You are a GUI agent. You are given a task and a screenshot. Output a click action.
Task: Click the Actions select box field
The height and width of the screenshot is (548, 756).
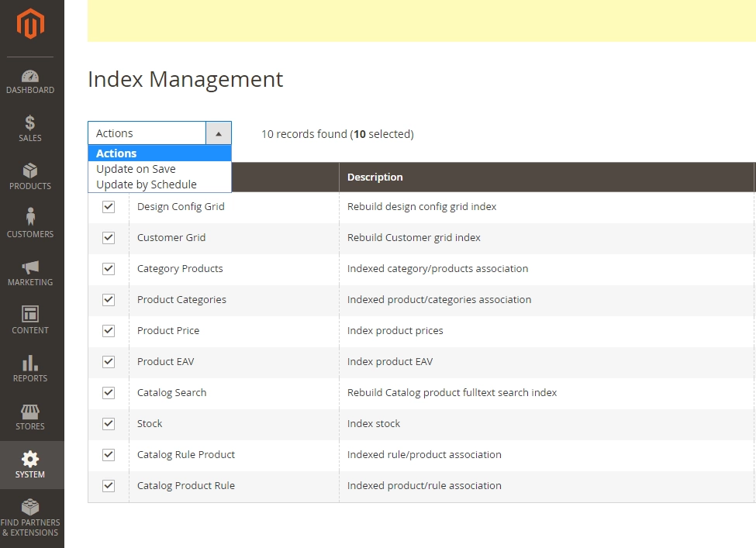tap(160, 133)
